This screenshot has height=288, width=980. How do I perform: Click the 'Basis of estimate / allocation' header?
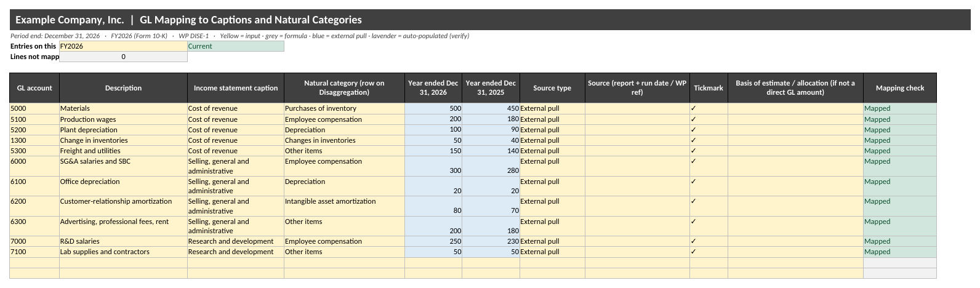click(x=795, y=88)
